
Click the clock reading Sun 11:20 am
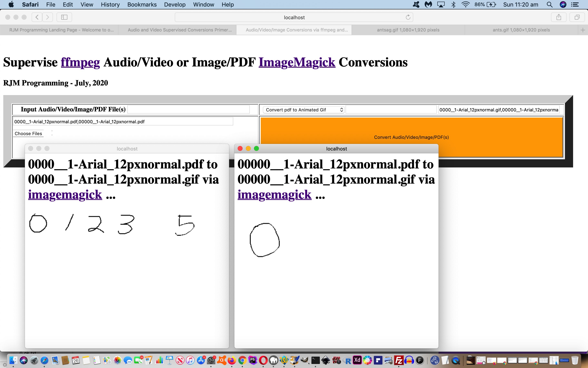point(520,5)
